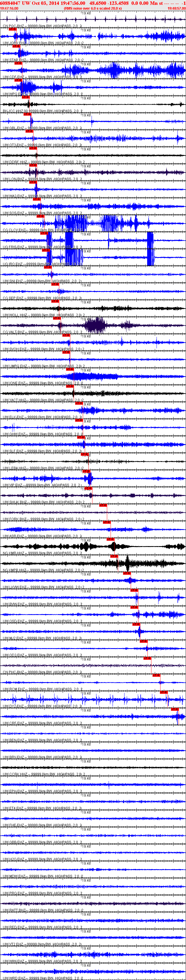Select the UW.VT2.EHZ station label

coord(42,945)
